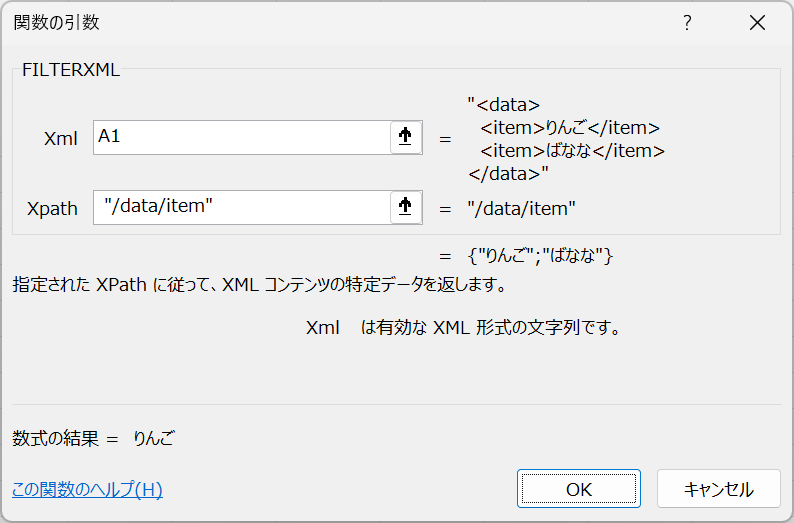The width and height of the screenshot is (794, 523).
Task: Click the Xpath argument label
Action: point(52,209)
